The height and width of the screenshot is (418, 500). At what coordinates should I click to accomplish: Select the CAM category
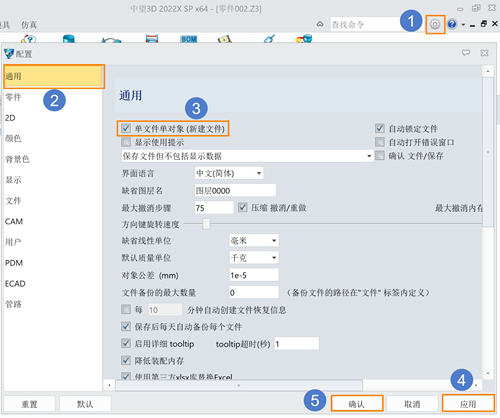[53, 221]
